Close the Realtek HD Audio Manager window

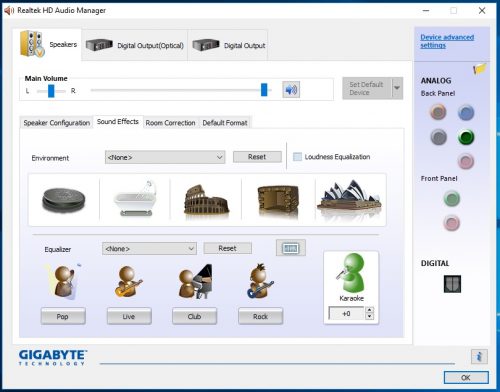482,11
